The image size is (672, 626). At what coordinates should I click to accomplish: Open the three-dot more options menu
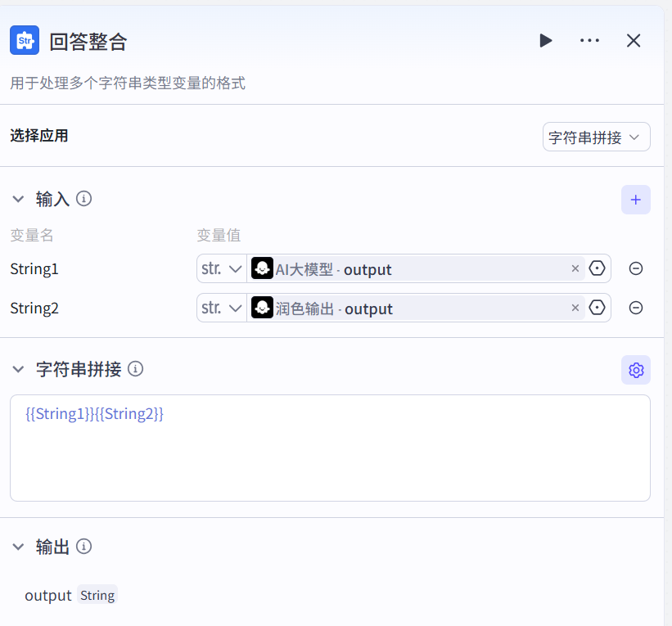pyautogui.click(x=589, y=41)
